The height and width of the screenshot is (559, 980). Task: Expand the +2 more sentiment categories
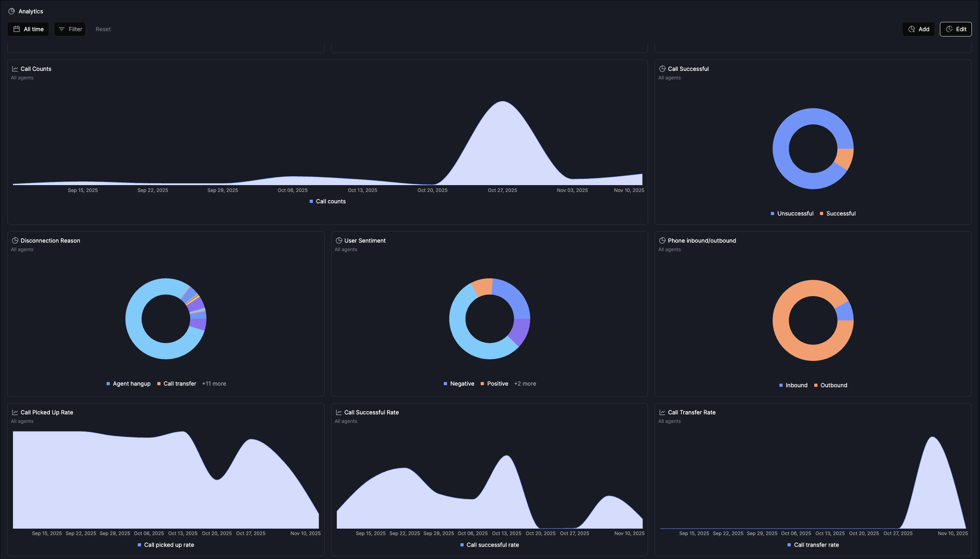tap(525, 384)
